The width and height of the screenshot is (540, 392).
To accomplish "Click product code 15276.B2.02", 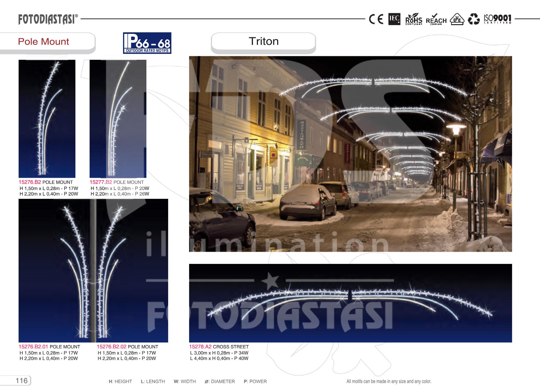I will pyautogui.click(x=111, y=347).
